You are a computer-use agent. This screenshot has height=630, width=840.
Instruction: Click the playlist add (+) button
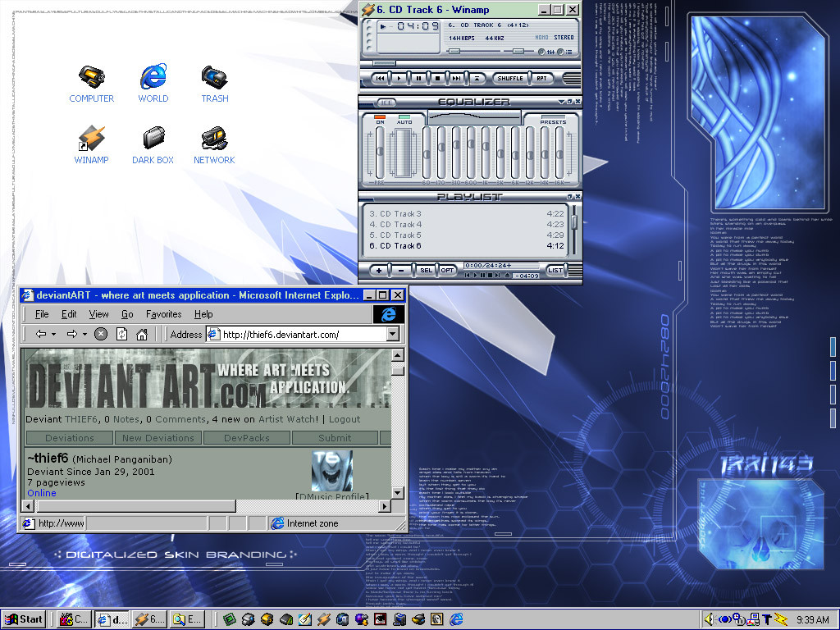pos(379,270)
